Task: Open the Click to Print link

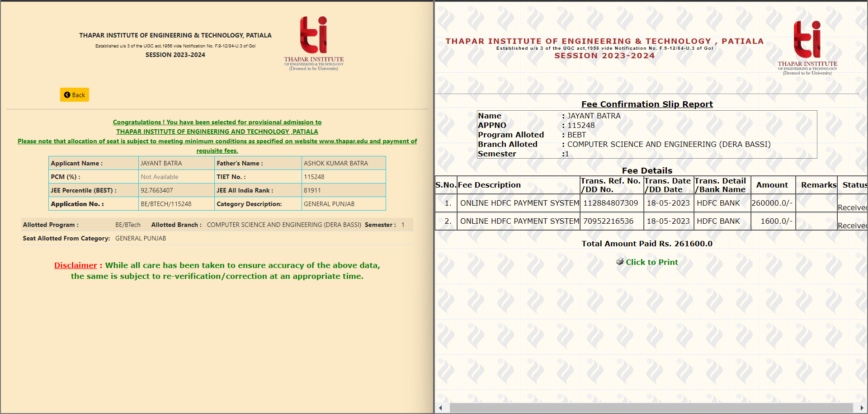Action: (x=651, y=262)
